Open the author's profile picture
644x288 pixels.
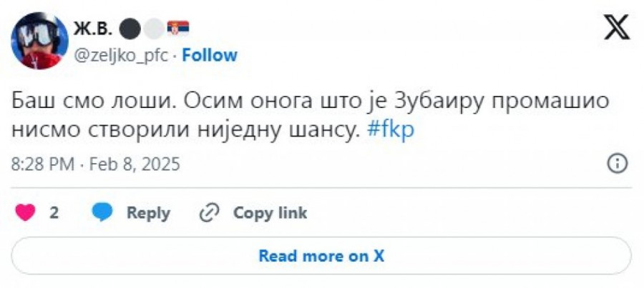click(40, 41)
